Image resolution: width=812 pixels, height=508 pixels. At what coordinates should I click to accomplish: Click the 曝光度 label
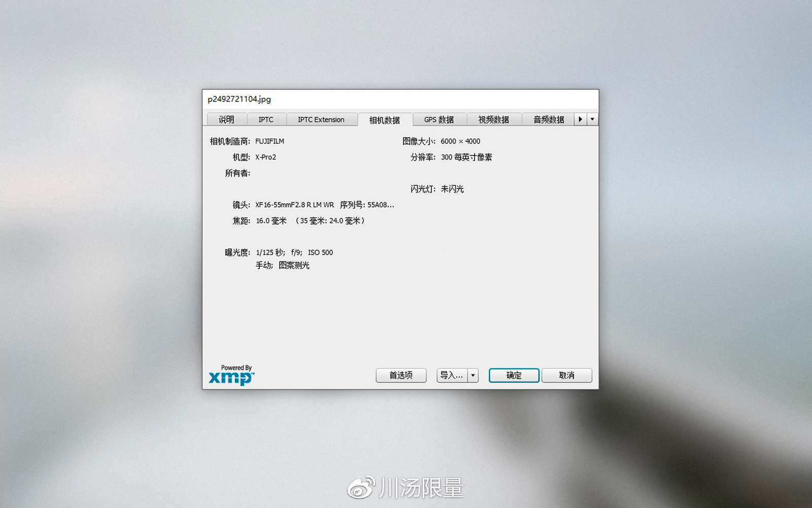pyautogui.click(x=238, y=252)
